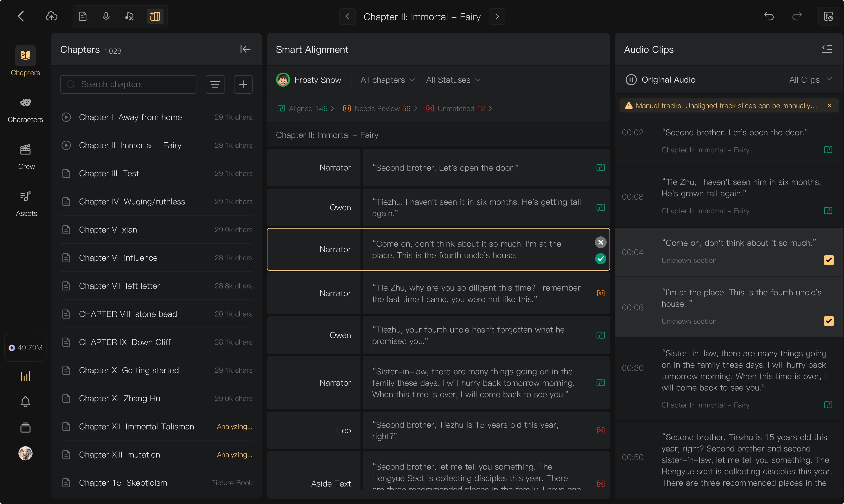This screenshot has width=844, height=504.
Task: Switch to Chapters sidebar tab
Action: click(25, 61)
